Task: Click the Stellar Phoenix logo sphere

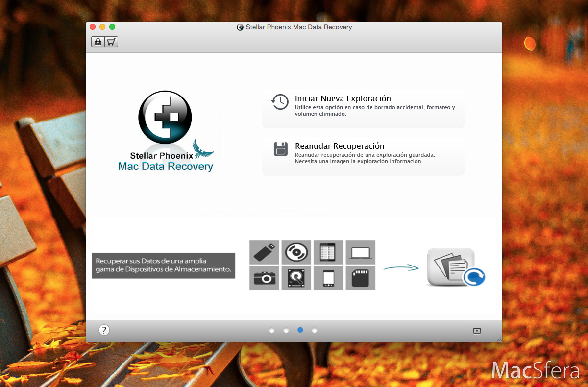Action: pos(165,117)
